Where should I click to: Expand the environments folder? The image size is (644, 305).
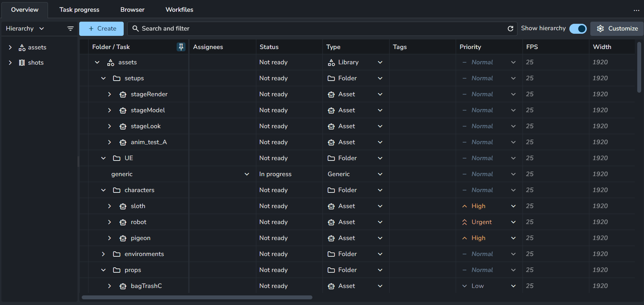103,254
